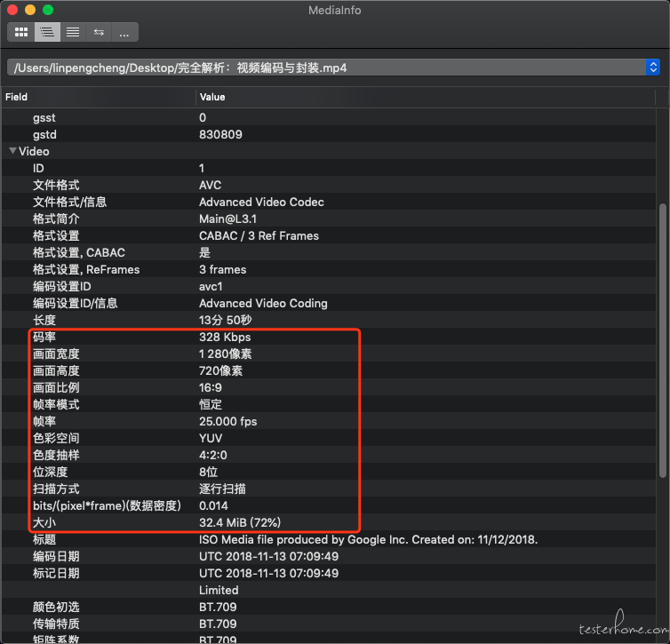
Task: Click the 恒定 value
Action: [x=211, y=404]
